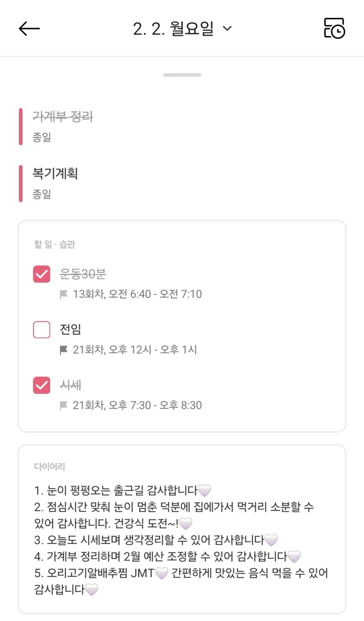
Task: Select the 다이어리 section header
Action: [49, 466]
